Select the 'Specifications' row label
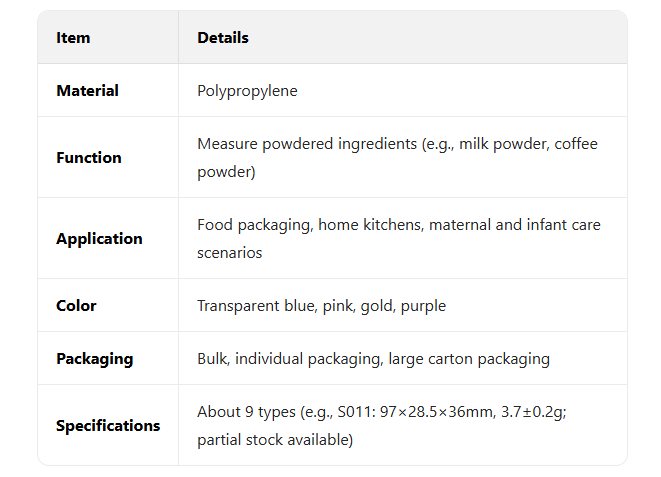 coord(108,426)
